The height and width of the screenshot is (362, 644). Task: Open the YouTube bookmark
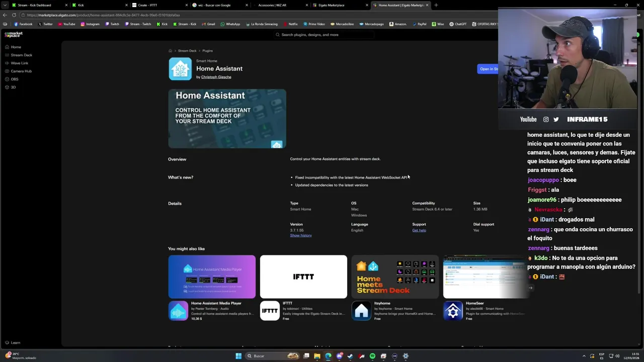click(x=66, y=24)
